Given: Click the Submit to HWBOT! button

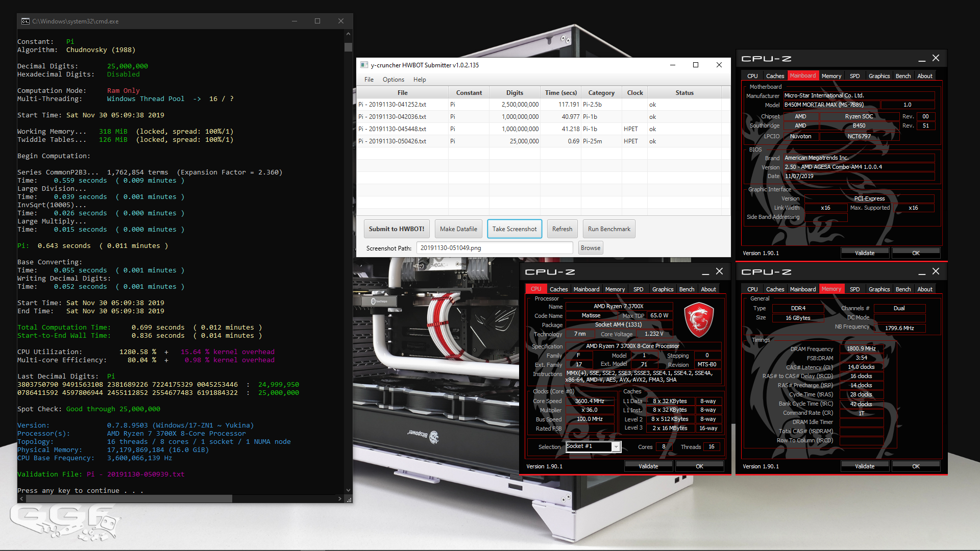Looking at the screenshot, I should (x=397, y=229).
